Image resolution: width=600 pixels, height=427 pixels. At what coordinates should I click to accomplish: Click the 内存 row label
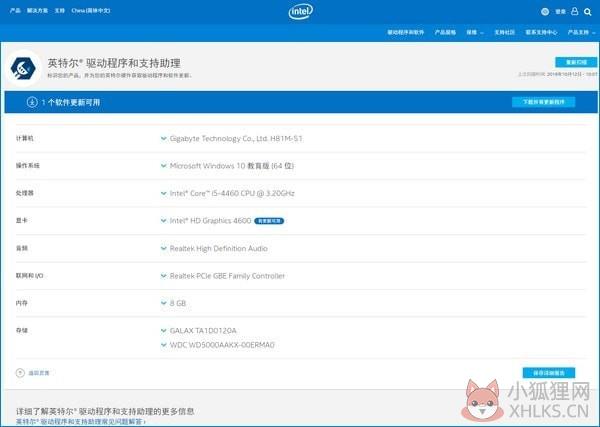[22, 303]
